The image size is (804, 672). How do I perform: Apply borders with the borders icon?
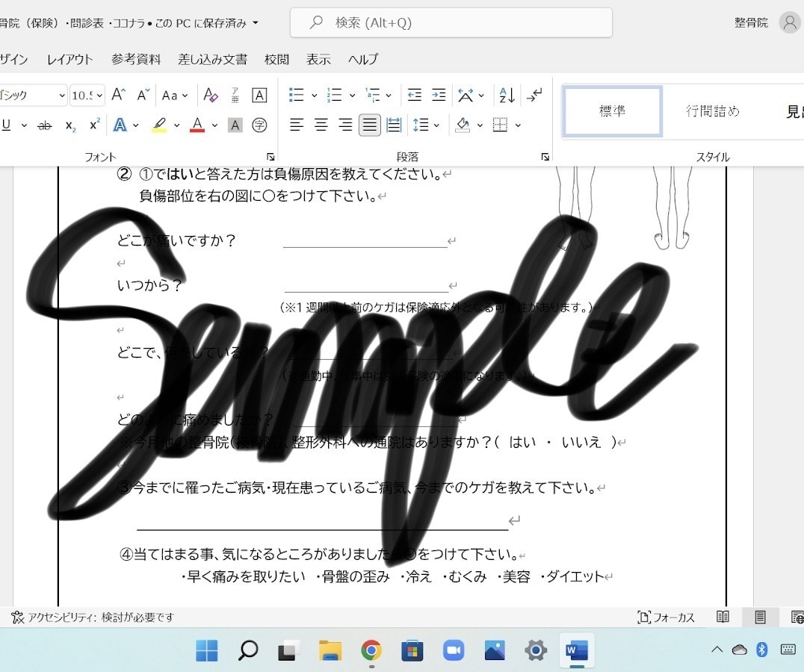click(500, 125)
